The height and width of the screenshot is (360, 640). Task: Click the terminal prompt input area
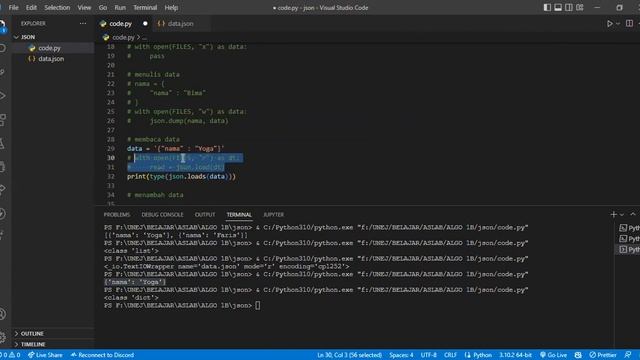pyautogui.click(x=258, y=305)
